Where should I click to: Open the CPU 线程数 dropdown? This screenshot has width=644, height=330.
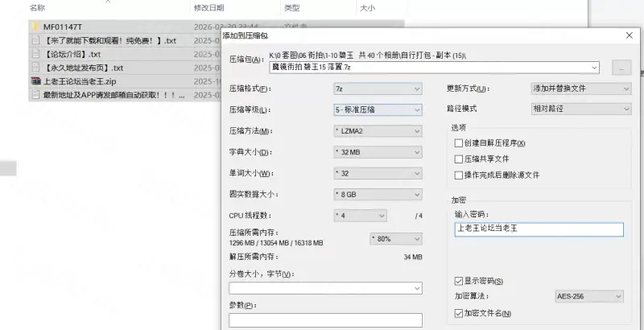[x=360, y=216]
